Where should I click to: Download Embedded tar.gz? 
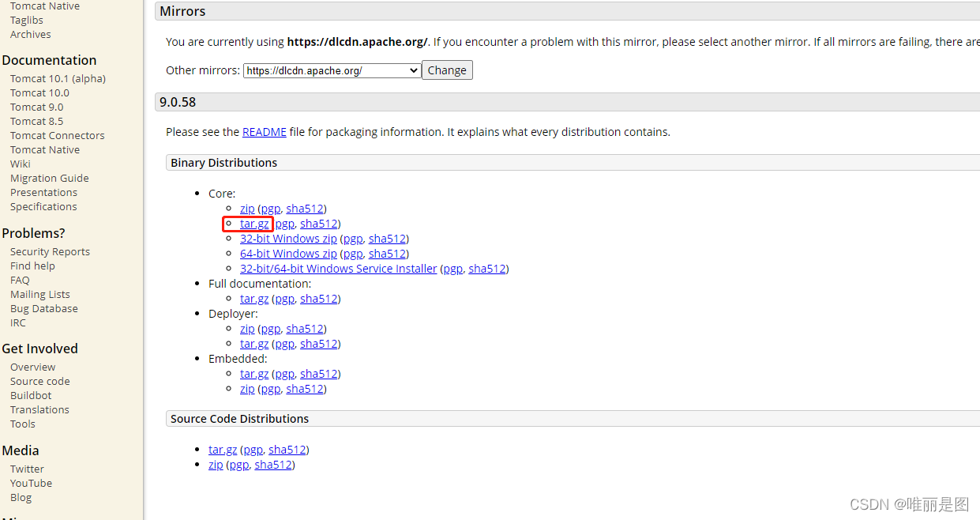click(254, 374)
